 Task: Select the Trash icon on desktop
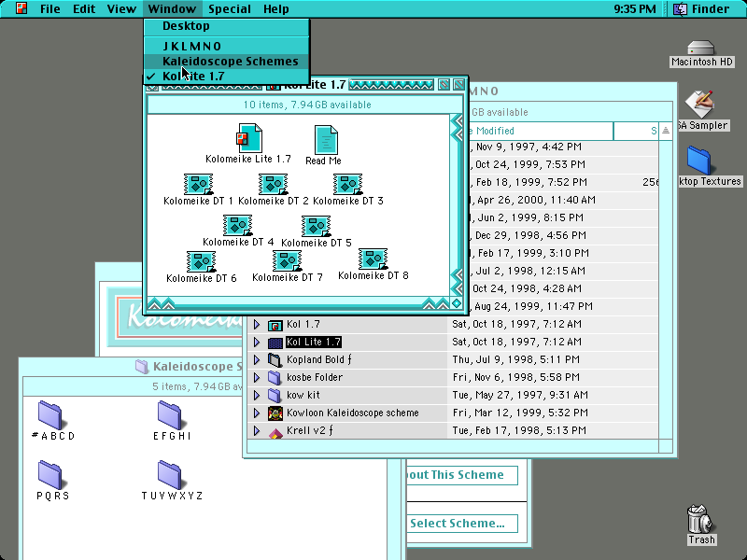(700, 519)
